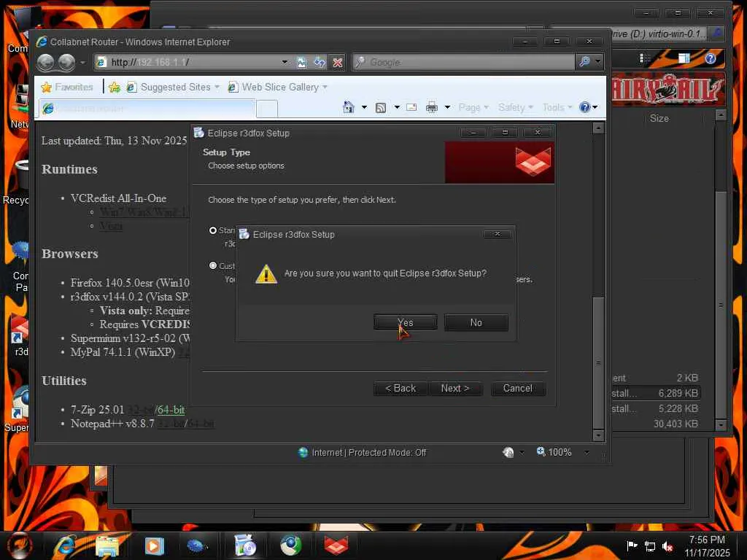Viewport: 747px width, 560px height.
Task: Click the security settings status bar icon
Action: pos(508,452)
